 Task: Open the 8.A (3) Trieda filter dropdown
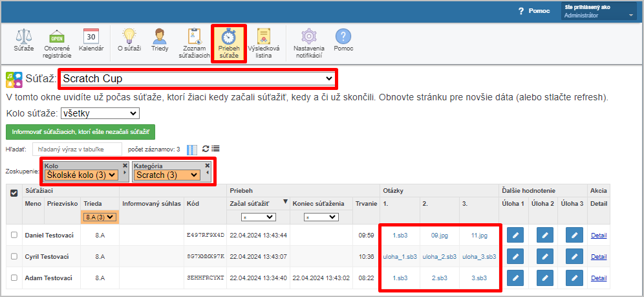point(100,217)
